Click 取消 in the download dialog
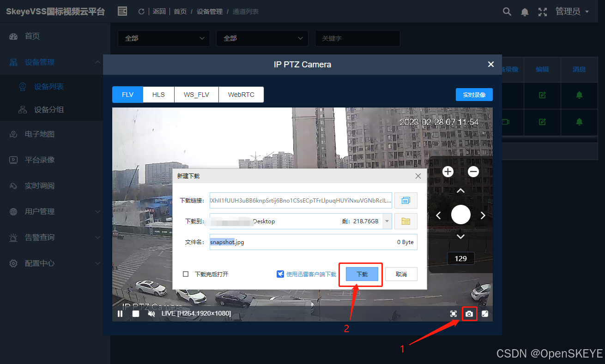The image size is (605, 364). 401,274
